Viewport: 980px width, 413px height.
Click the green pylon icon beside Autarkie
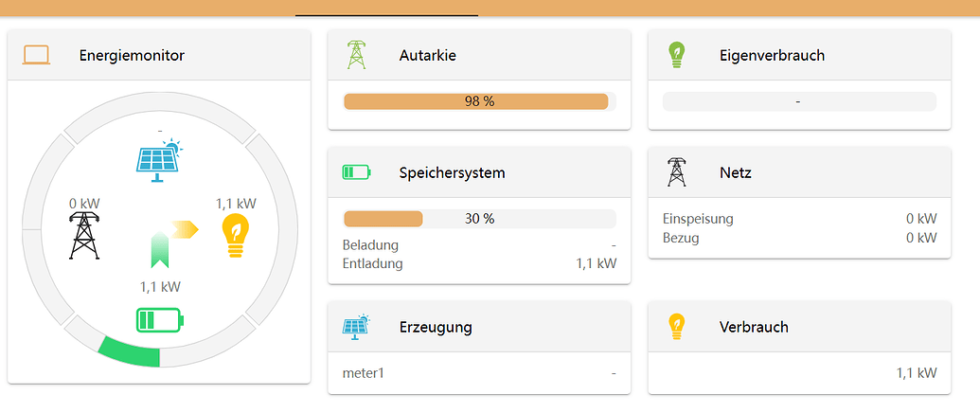(x=356, y=55)
